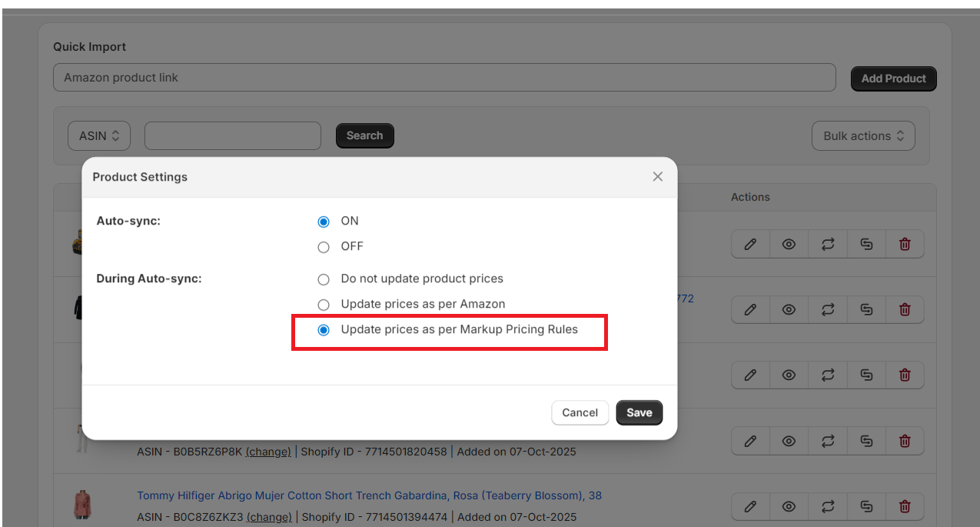Select Do not update product prices
Viewport: 980px width, 527px height.
pyautogui.click(x=324, y=279)
